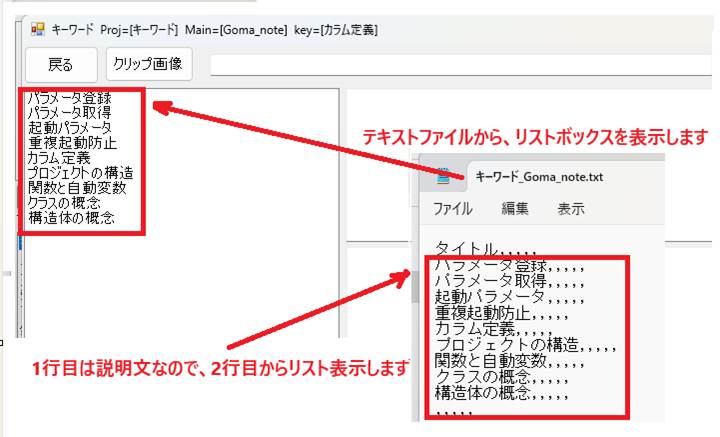
Task: Select パラメータ登録 in the list box
Action: [x=69, y=98]
